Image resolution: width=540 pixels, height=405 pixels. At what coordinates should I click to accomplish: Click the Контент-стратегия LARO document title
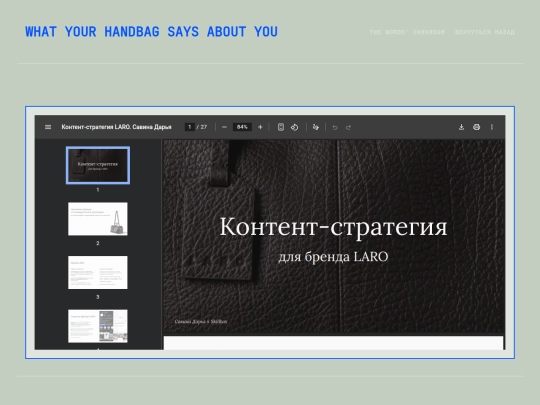click(116, 127)
